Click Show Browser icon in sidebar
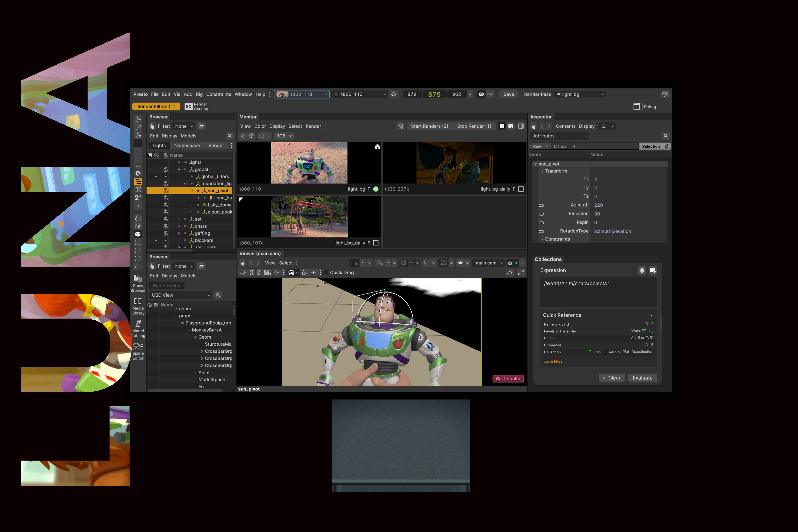 click(x=138, y=283)
